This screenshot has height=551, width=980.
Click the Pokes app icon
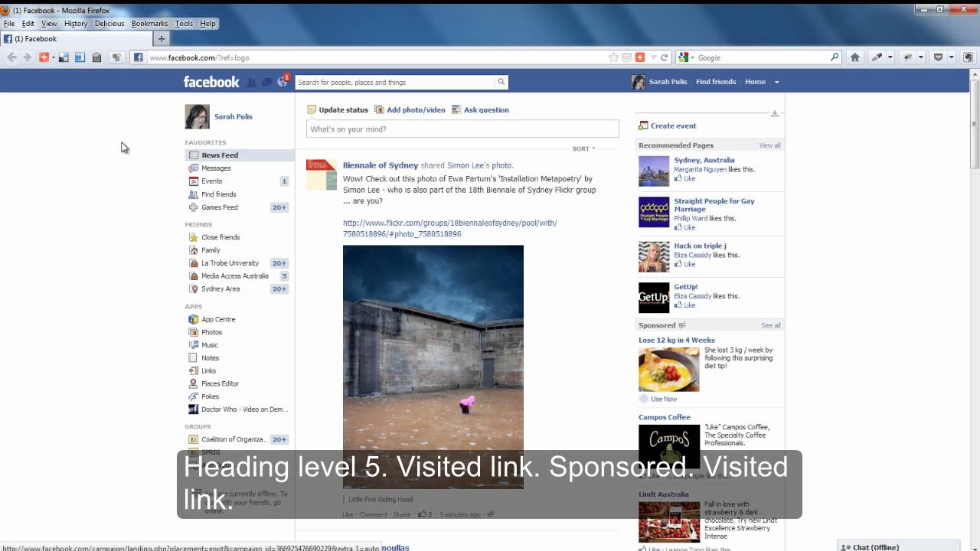coord(194,396)
